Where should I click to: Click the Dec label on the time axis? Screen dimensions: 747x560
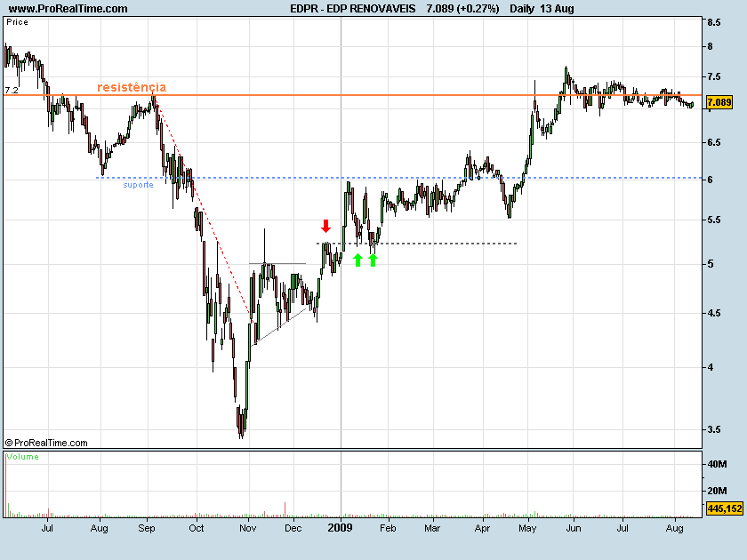click(293, 528)
